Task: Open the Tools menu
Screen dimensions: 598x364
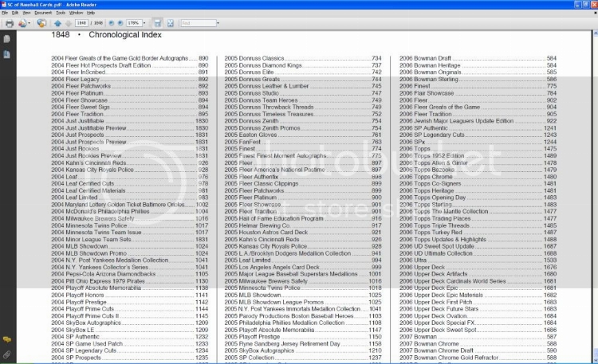Action: coord(61,13)
